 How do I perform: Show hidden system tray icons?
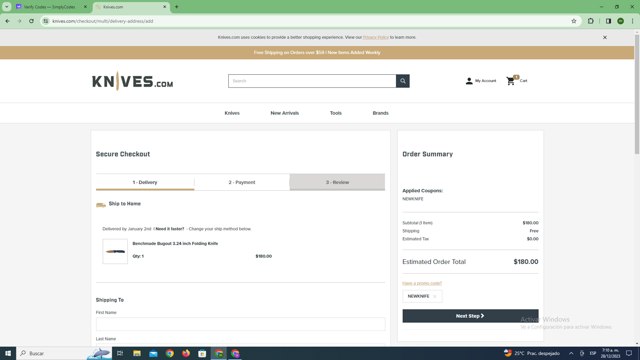click(571, 353)
